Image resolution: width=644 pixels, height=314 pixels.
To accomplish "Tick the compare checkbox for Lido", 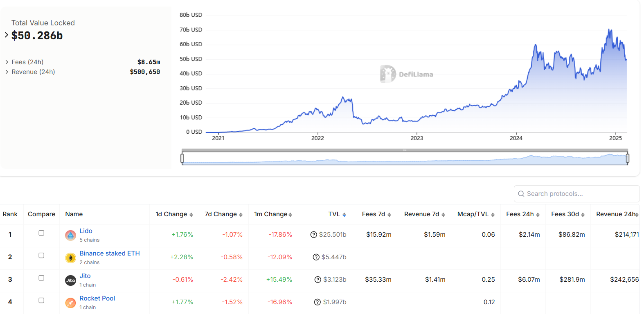I will pos(41,233).
